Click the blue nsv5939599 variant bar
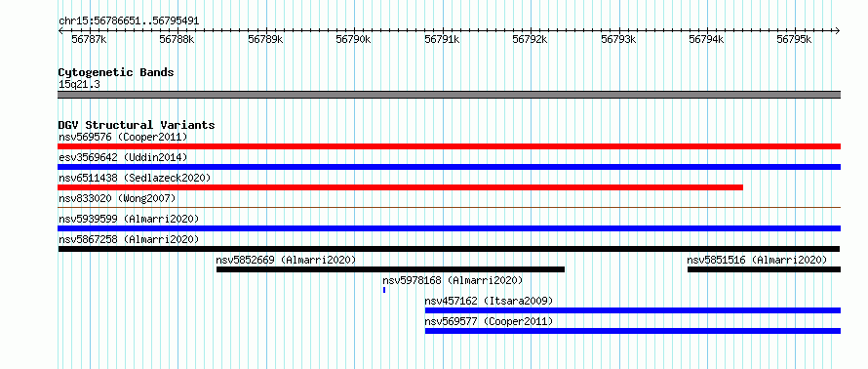Viewport: 868px width, 369px height. [x=449, y=228]
